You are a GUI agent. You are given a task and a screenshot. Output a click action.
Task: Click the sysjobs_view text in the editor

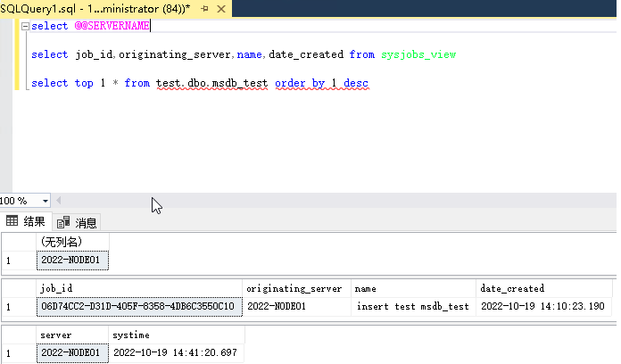tap(418, 54)
